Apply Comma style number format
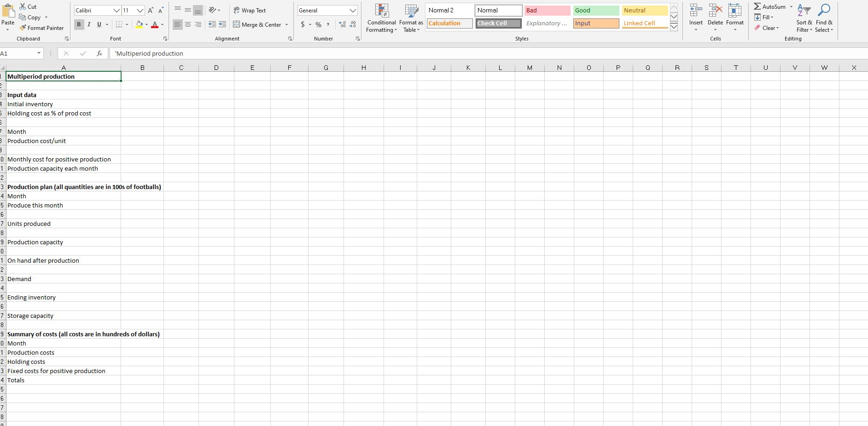This screenshot has width=868, height=426. (328, 24)
